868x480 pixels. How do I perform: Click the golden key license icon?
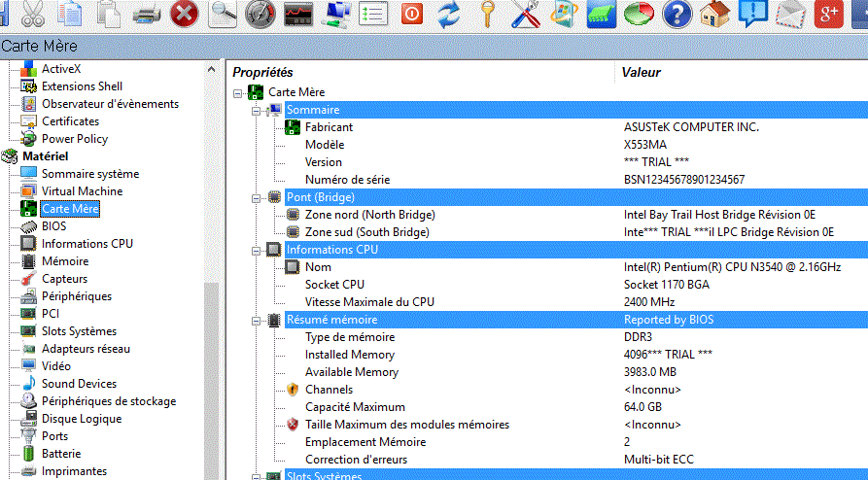point(487,14)
